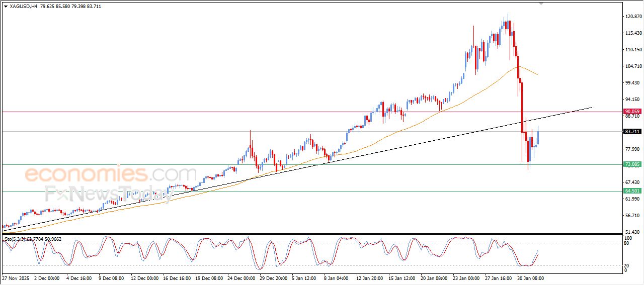Image resolution: width=644 pixels, height=285 pixels.
Task: Click the 104.710 price axis label
Action: (x=633, y=66)
